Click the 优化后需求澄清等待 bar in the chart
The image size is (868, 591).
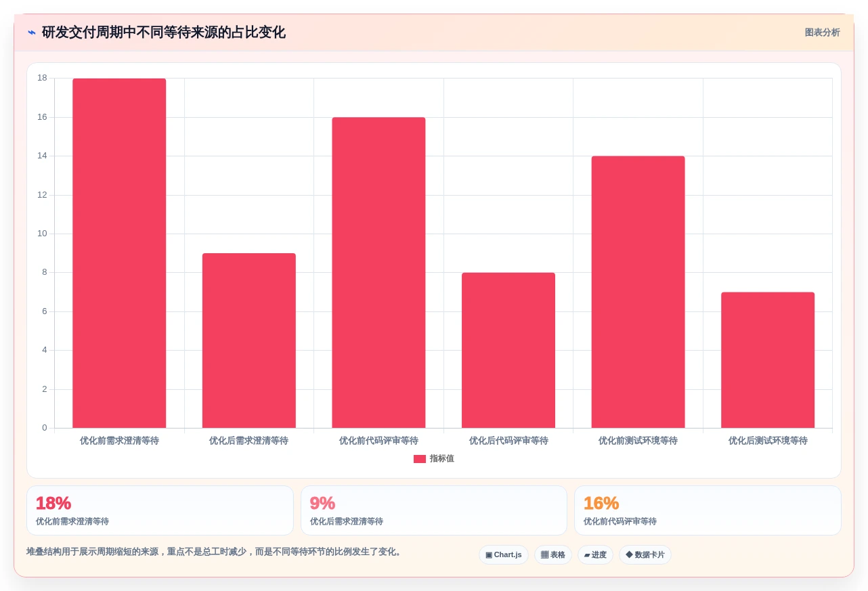(x=249, y=341)
